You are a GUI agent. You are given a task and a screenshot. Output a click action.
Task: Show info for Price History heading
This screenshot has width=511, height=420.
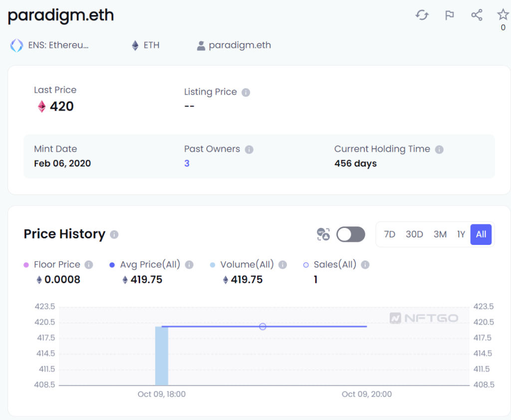coord(114,234)
